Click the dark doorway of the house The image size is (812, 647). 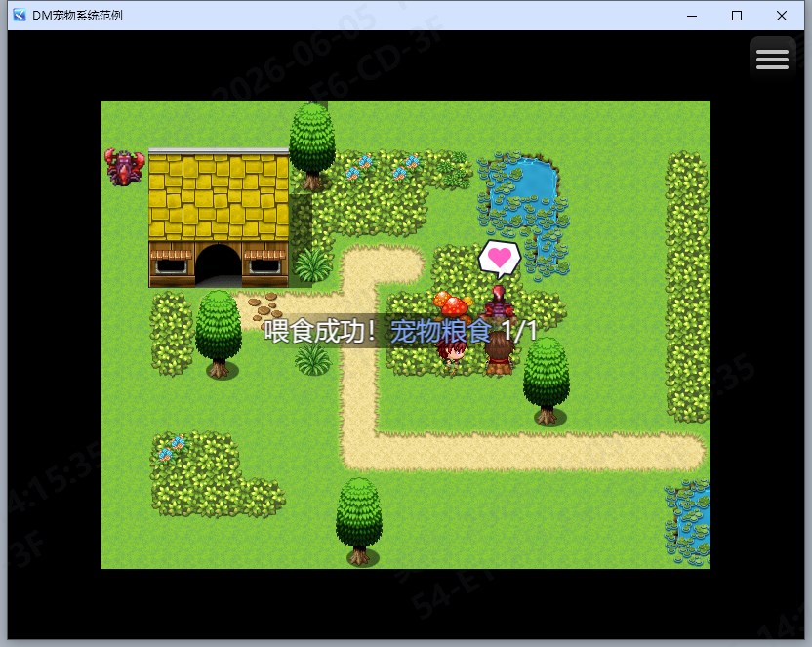click(218, 264)
